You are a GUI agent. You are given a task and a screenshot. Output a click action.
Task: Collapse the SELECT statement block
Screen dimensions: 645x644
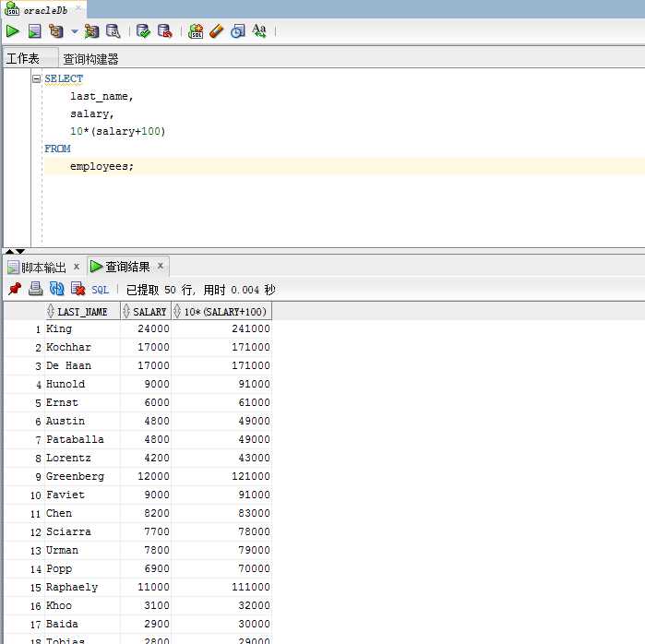37,78
